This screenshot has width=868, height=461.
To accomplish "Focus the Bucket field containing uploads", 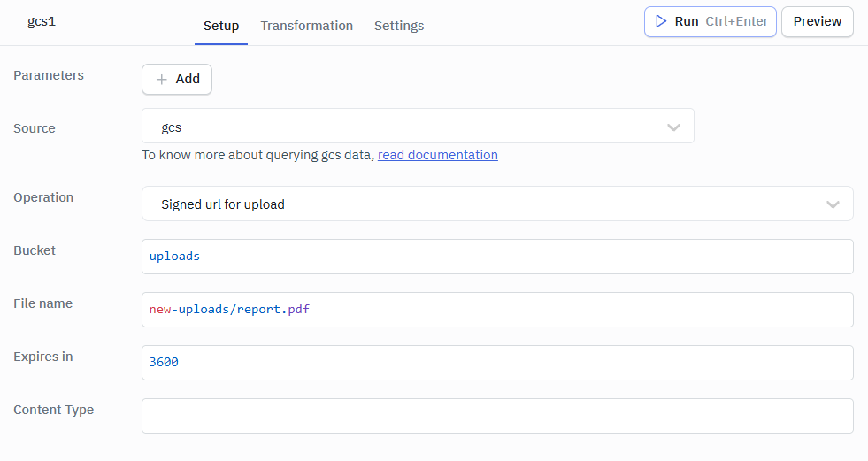I will click(496, 257).
